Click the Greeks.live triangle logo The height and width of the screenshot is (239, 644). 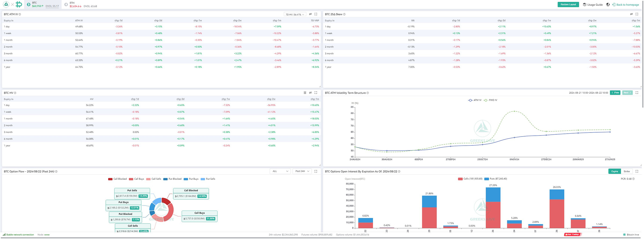tap(6, 4)
